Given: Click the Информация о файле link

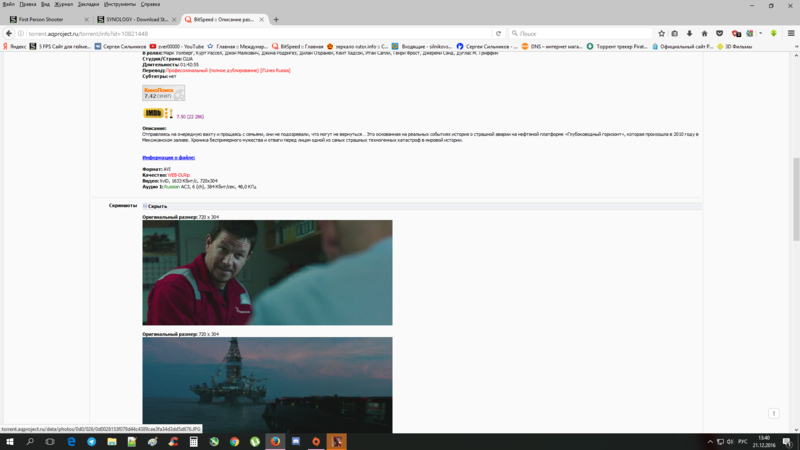Looking at the screenshot, I should click(168, 157).
